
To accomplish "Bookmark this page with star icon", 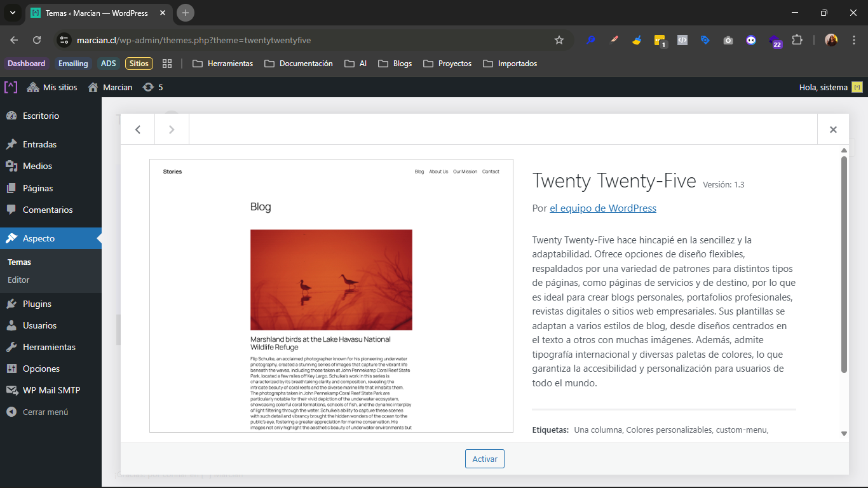I will click(559, 40).
